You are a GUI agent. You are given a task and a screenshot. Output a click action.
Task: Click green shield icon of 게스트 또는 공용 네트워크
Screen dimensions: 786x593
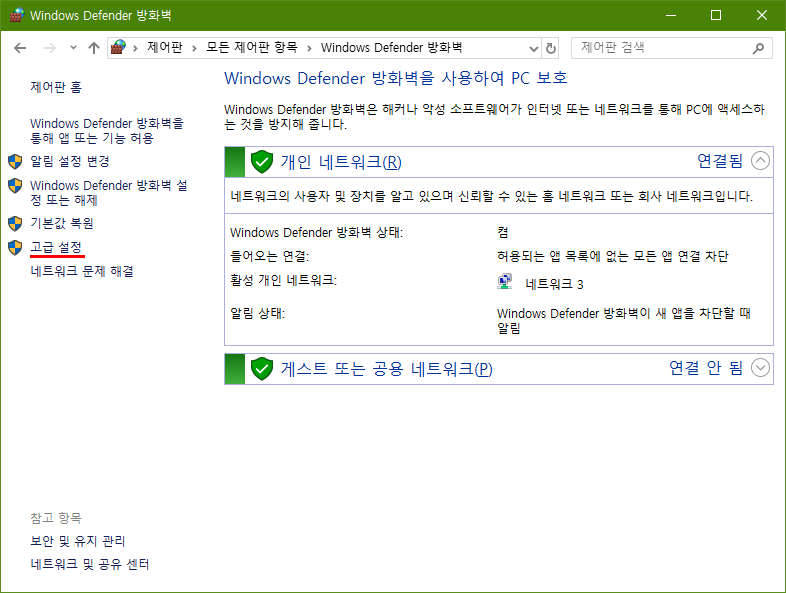click(262, 369)
